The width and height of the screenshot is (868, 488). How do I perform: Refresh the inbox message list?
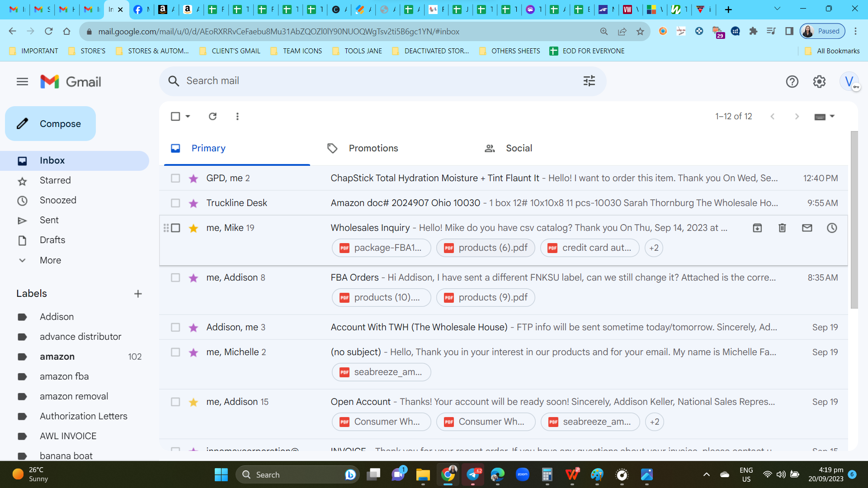pos(212,116)
